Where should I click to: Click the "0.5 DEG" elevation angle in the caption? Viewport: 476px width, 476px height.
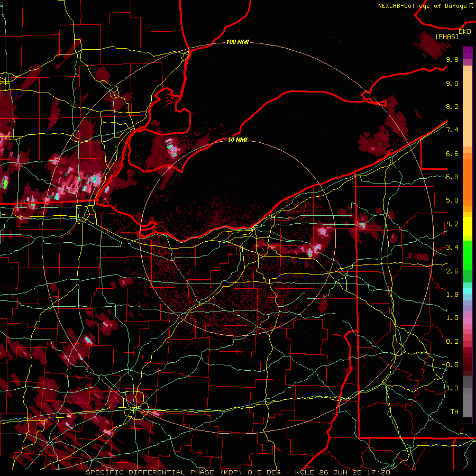point(264,472)
